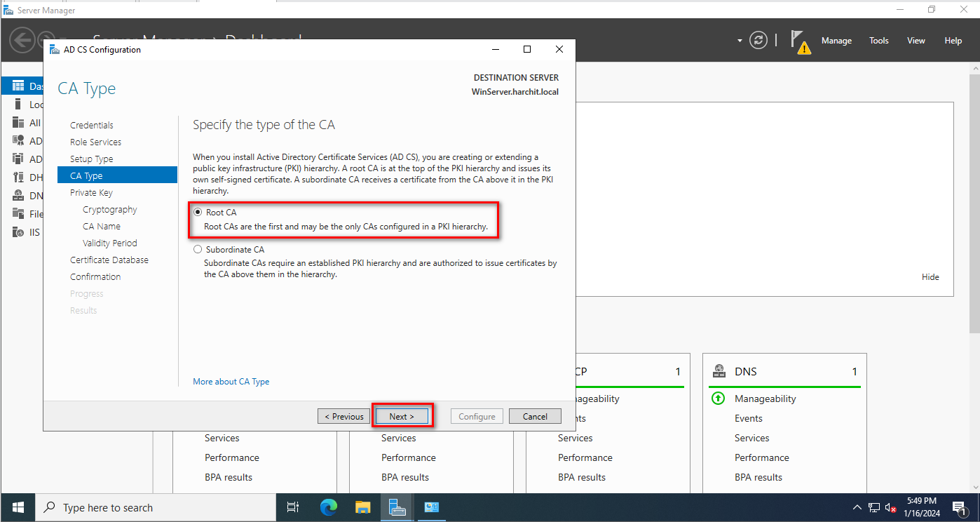Click the Next button
This screenshot has width=980, height=522.
402,416
